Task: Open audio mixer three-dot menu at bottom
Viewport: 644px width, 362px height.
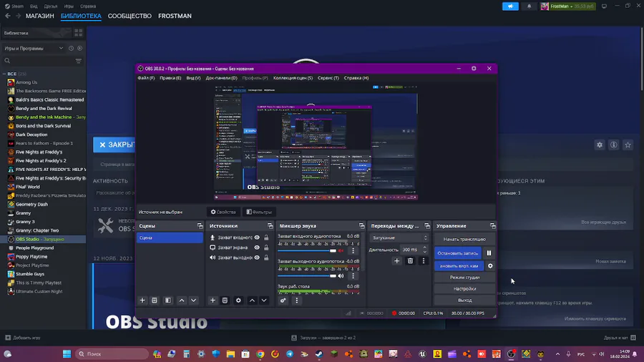Action: [296, 300]
